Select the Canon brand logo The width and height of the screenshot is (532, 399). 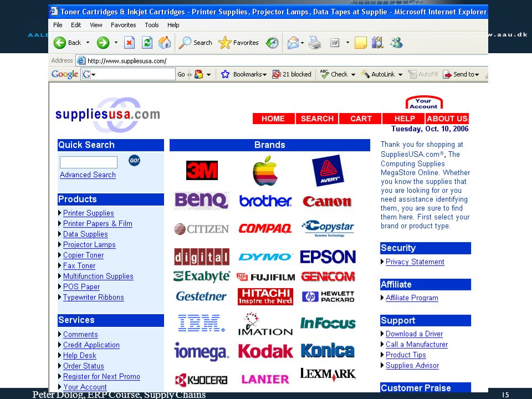tap(327, 202)
